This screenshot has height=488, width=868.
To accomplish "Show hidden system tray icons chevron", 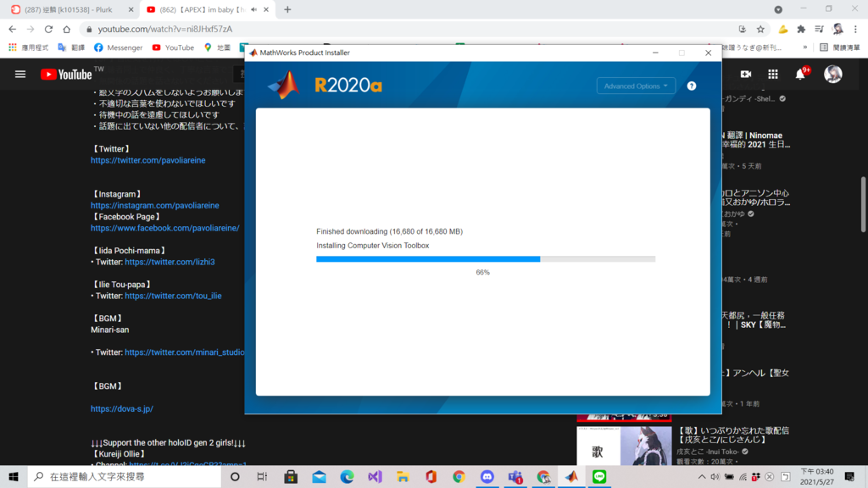I will pos(701,476).
